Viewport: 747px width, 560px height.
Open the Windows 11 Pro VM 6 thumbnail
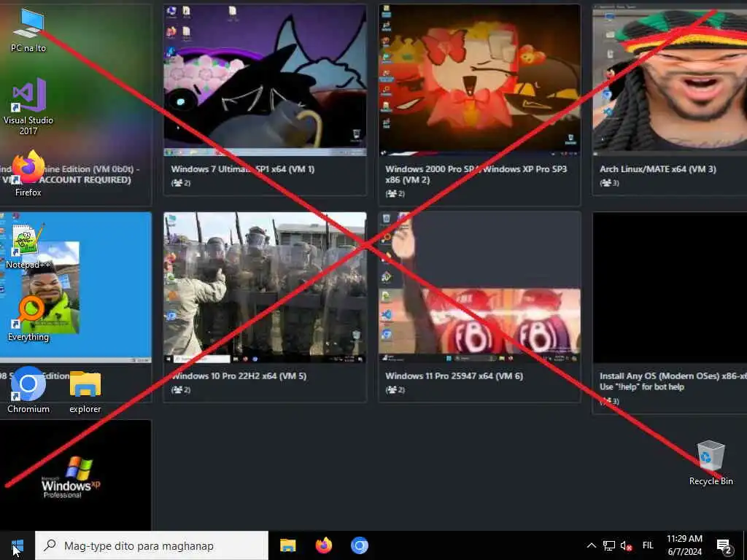pos(480,287)
